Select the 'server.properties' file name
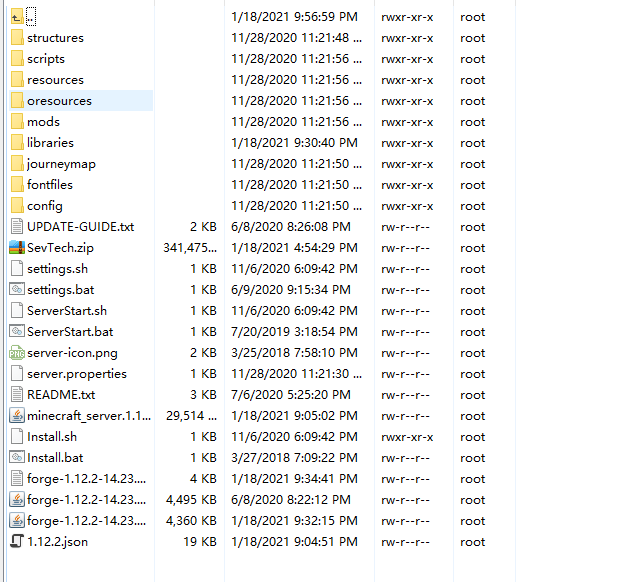The width and height of the screenshot is (635, 582). 77,374
